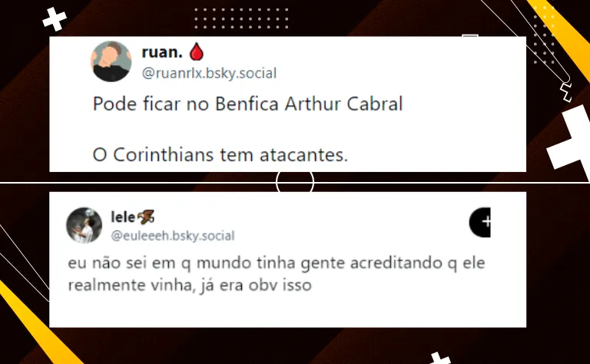
Task: Click the white plus sign at top left
Action: coord(55,19)
